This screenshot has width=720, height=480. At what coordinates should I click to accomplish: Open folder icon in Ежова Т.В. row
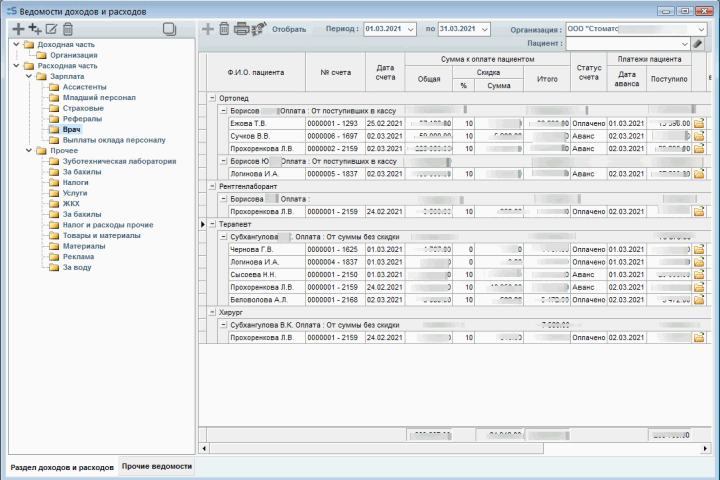point(699,123)
